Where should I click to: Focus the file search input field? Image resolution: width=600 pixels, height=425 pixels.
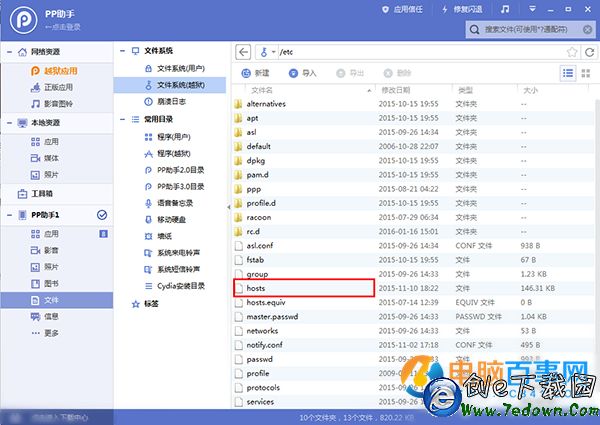[532, 29]
